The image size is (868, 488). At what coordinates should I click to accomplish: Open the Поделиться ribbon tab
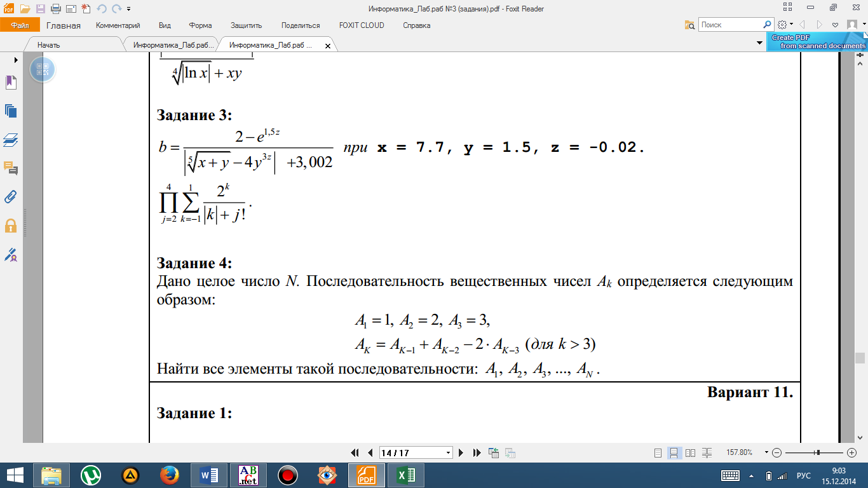coord(301,25)
